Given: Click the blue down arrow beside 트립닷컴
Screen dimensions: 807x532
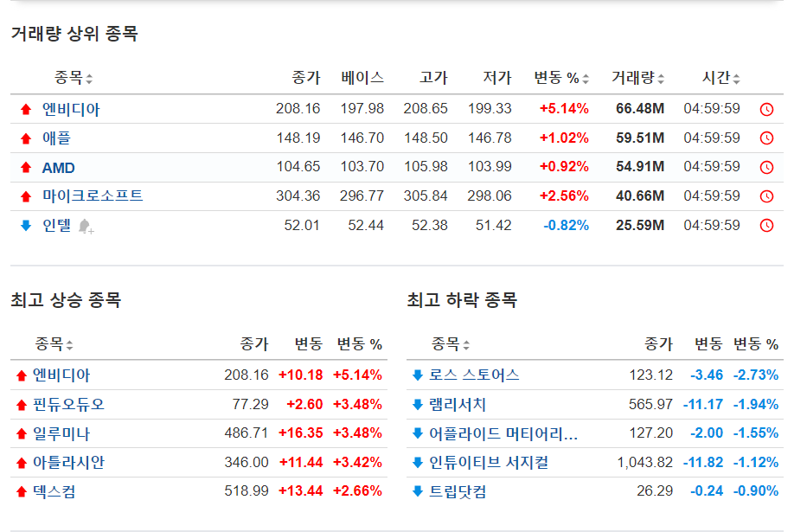Looking at the screenshot, I should click(x=418, y=491).
